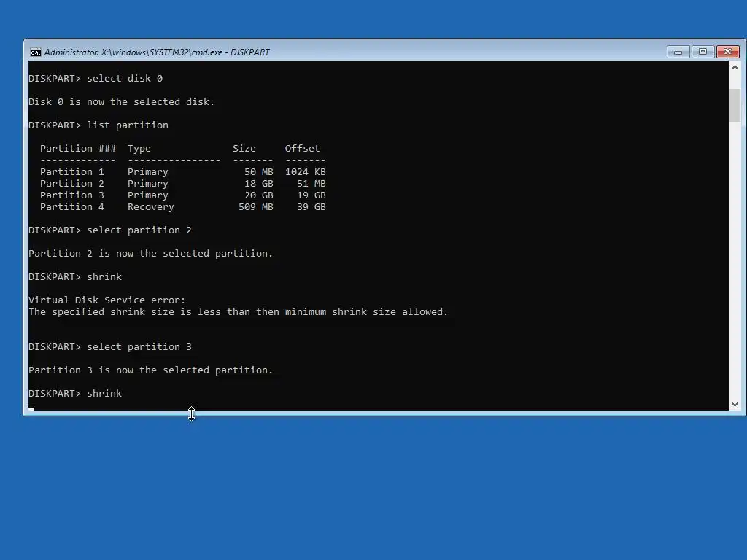This screenshot has width=747, height=560.
Task: Click the 'specified shrink size' error message
Action: pos(239,312)
